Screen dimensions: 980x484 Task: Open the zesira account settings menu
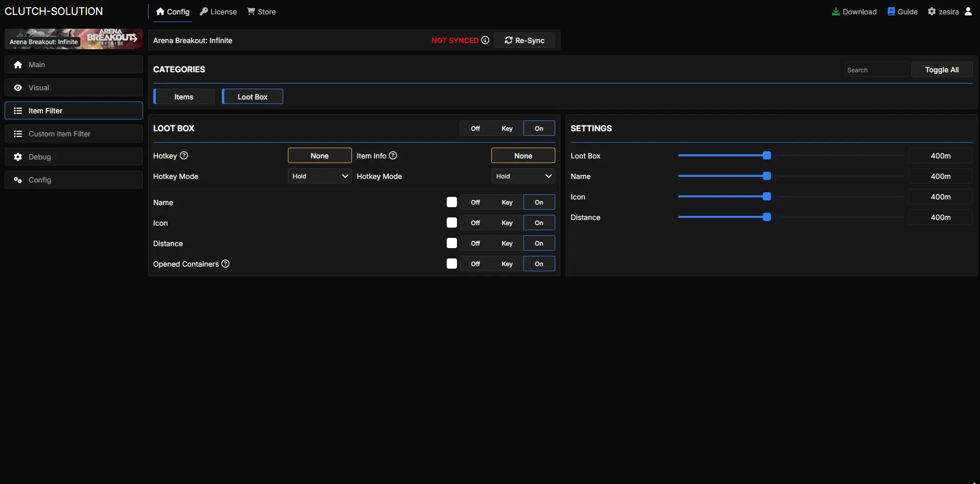coord(943,11)
